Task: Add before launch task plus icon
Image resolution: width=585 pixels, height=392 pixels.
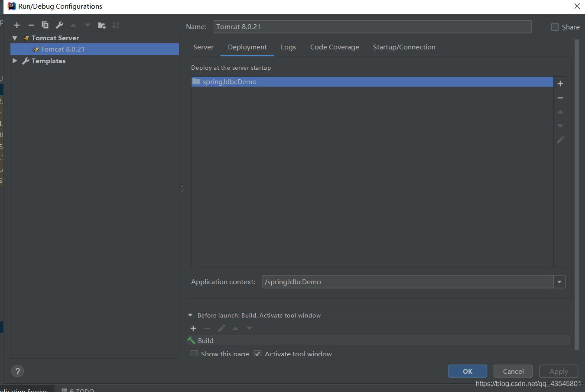Action: (x=193, y=328)
